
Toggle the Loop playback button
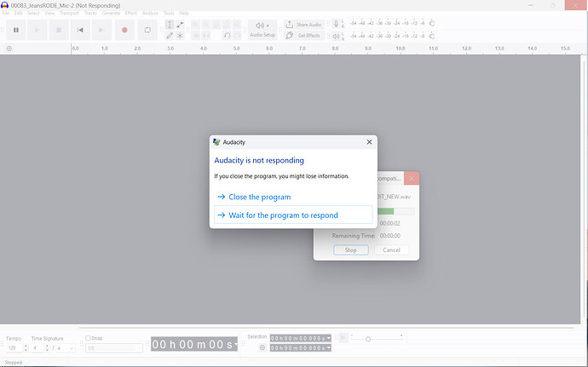coord(147,30)
